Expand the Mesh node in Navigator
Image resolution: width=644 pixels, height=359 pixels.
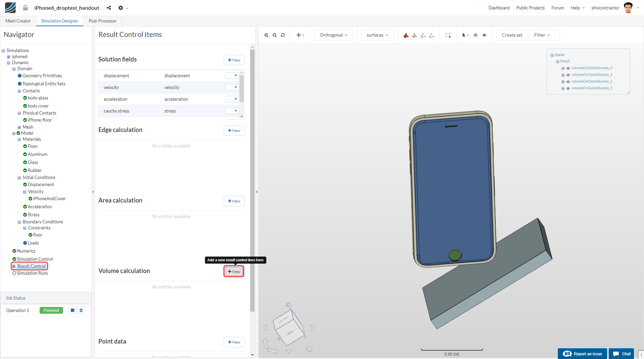[19, 127]
